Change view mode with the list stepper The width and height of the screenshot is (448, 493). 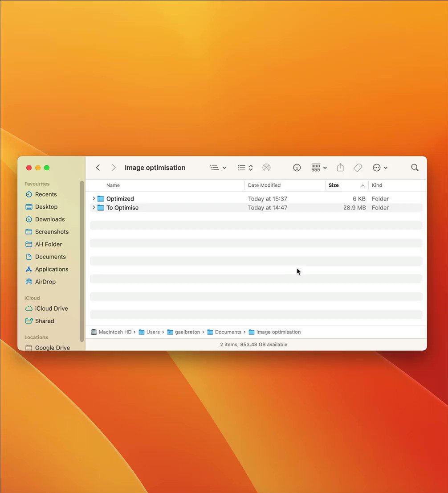click(245, 168)
